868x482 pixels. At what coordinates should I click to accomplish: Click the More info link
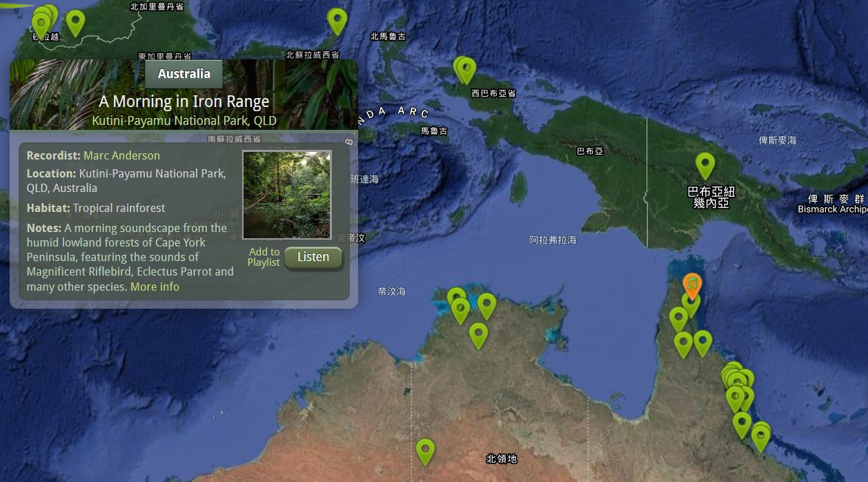(155, 287)
